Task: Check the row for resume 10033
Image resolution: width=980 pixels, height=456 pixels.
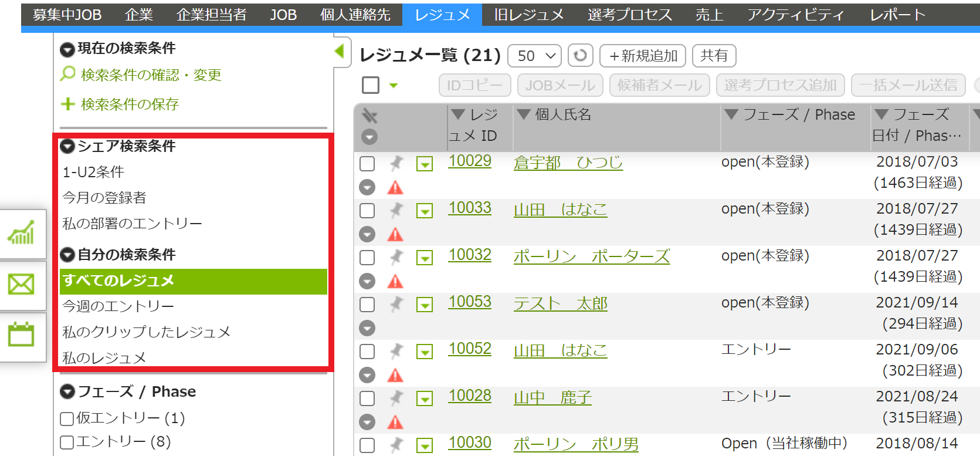Action: pyautogui.click(x=367, y=210)
